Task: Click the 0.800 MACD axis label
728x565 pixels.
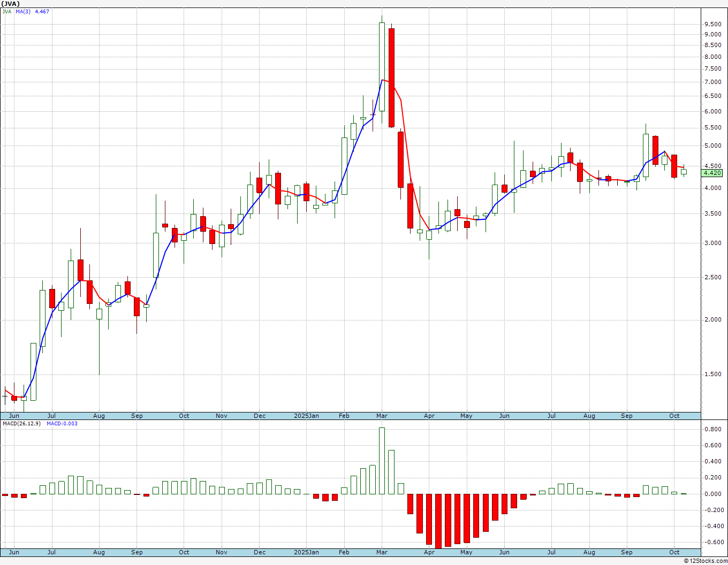Action: (x=712, y=429)
